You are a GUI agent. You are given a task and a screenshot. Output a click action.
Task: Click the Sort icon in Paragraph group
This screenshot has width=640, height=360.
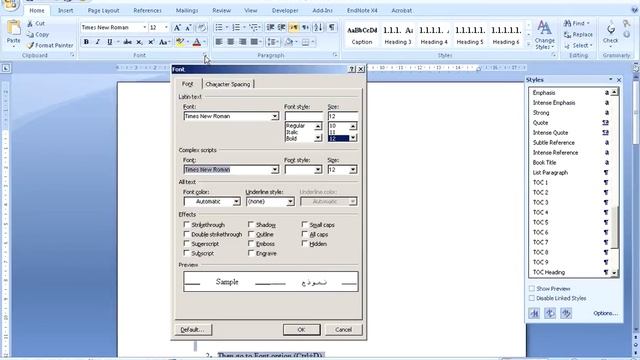[318, 27]
